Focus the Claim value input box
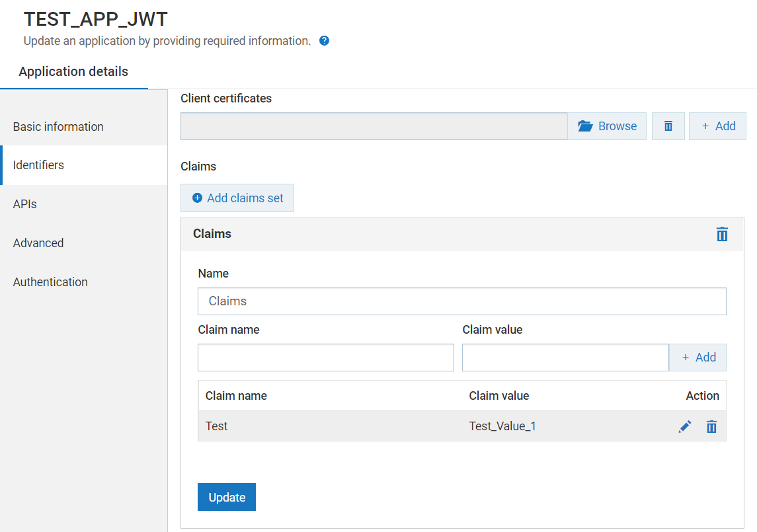This screenshot has width=757, height=532. [x=565, y=358]
